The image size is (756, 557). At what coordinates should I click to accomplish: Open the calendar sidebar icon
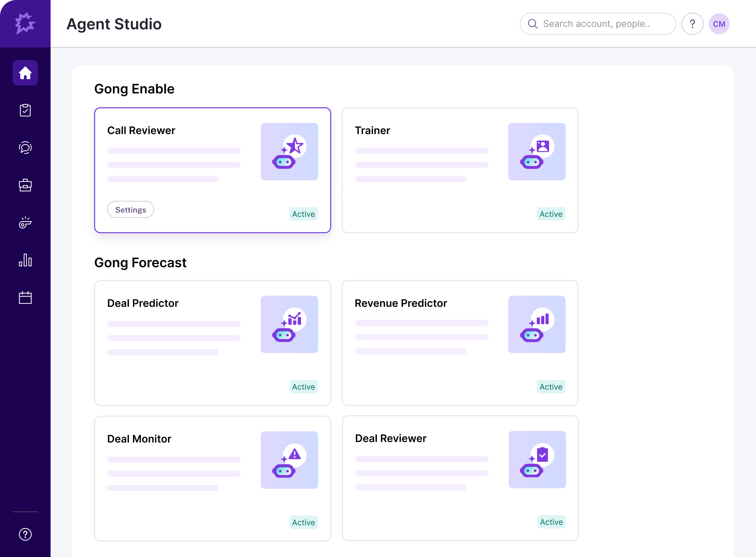pos(25,298)
